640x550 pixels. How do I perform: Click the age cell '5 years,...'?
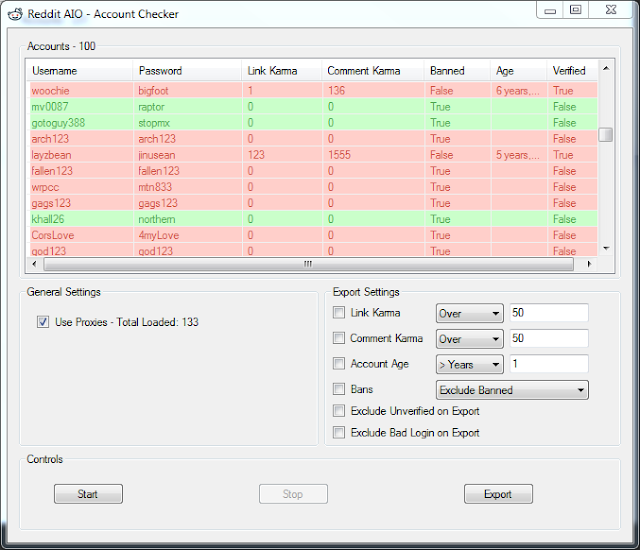click(x=519, y=155)
